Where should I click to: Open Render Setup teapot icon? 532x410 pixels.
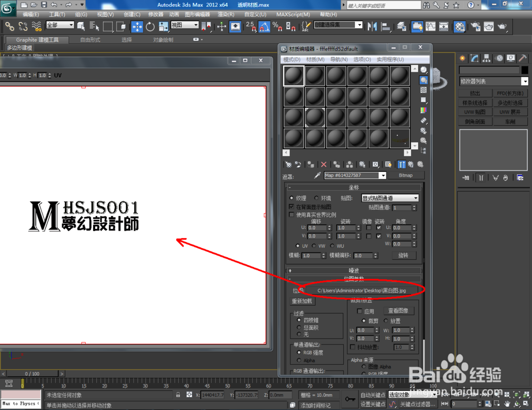coord(476,27)
